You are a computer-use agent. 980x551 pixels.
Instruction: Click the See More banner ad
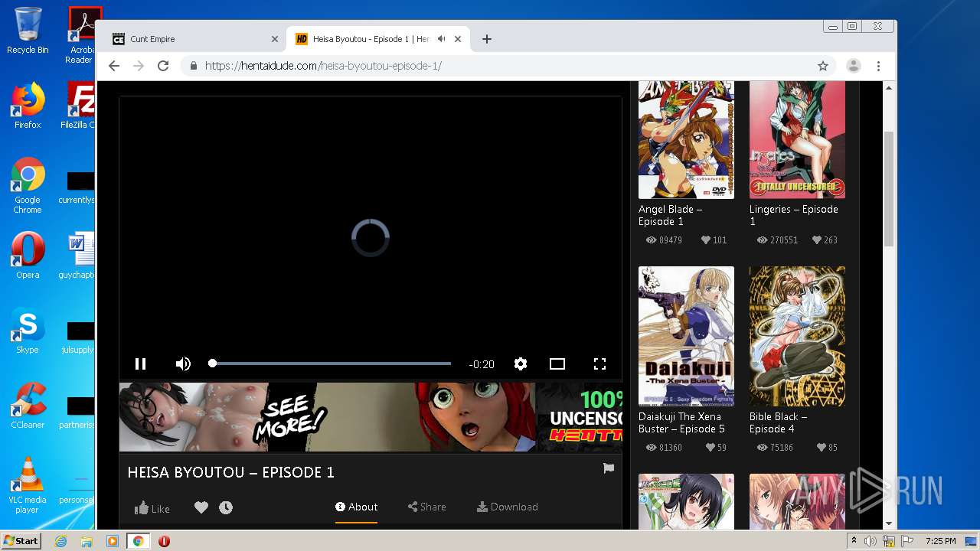point(371,417)
